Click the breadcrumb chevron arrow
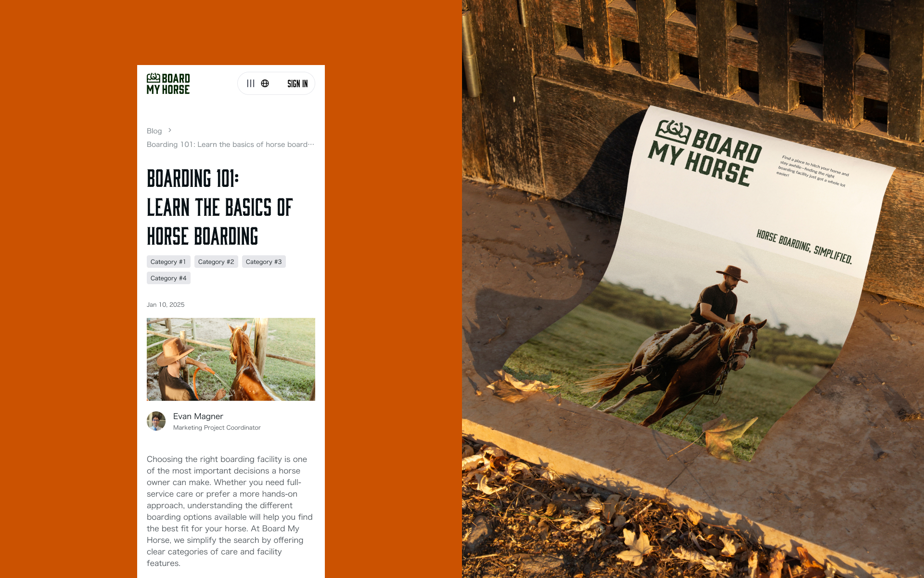924x578 pixels. [170, 131]
